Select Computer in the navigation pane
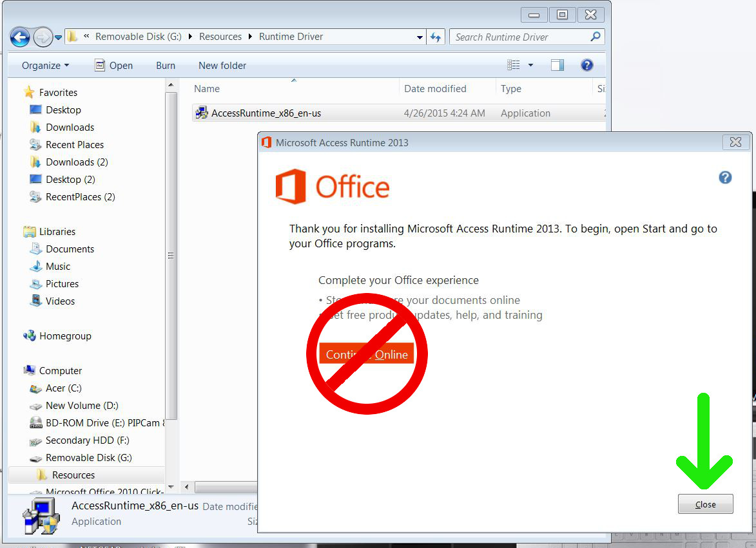Viewport: 756px width, 548px height. click(x=61, y=371)
